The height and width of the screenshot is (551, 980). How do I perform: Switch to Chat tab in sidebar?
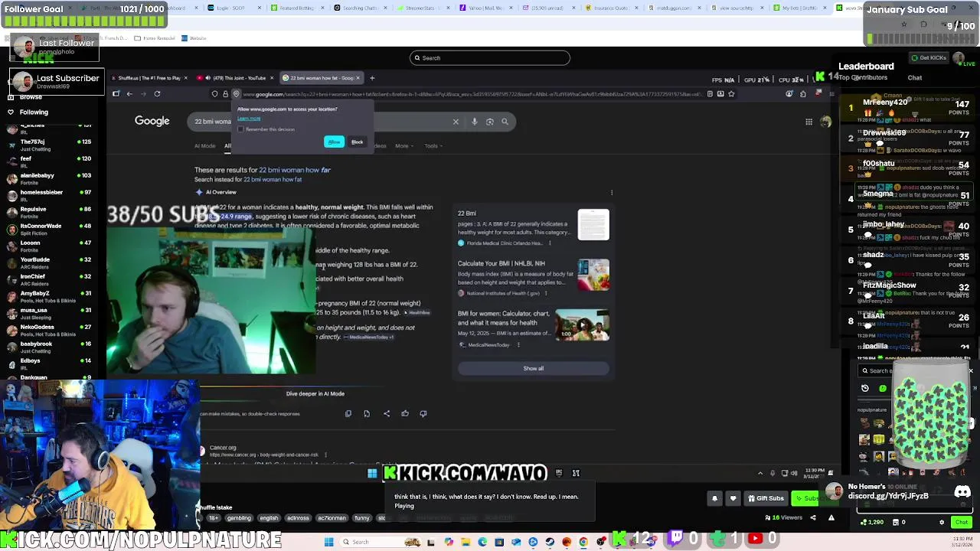coord(915,77)
